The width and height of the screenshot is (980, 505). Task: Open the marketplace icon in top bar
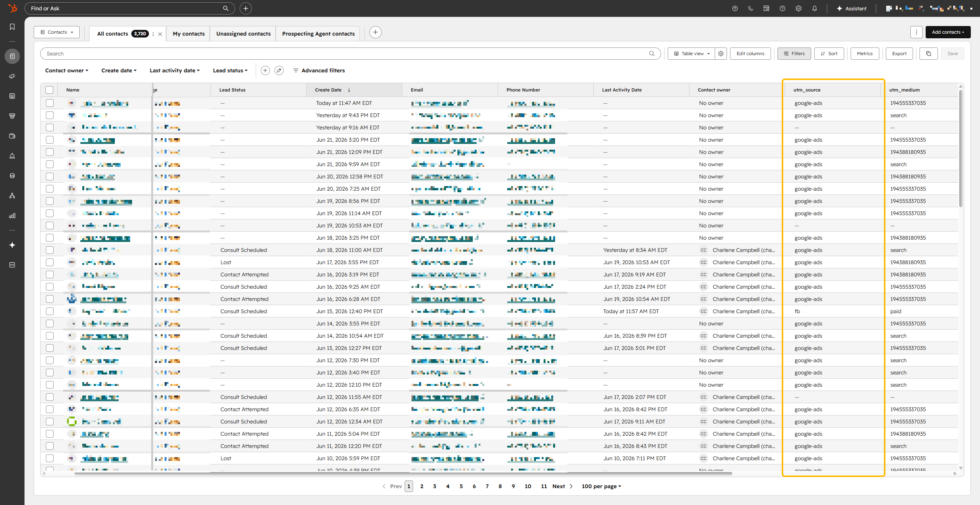pyautogui.click(x=766, y=8)
